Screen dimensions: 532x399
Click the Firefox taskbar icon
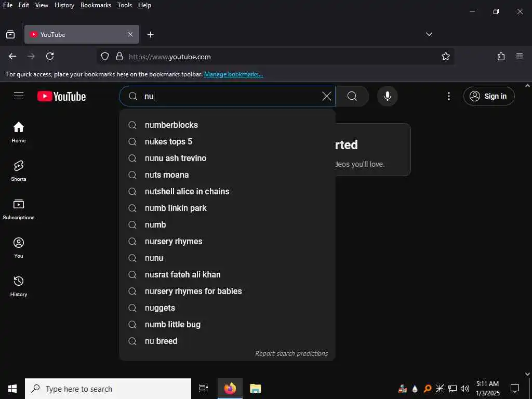(230, 389)
